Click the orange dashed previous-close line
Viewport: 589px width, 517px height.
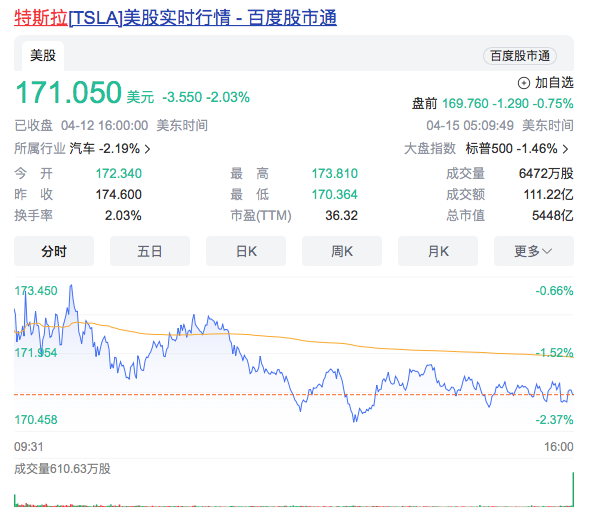(294, 395)
